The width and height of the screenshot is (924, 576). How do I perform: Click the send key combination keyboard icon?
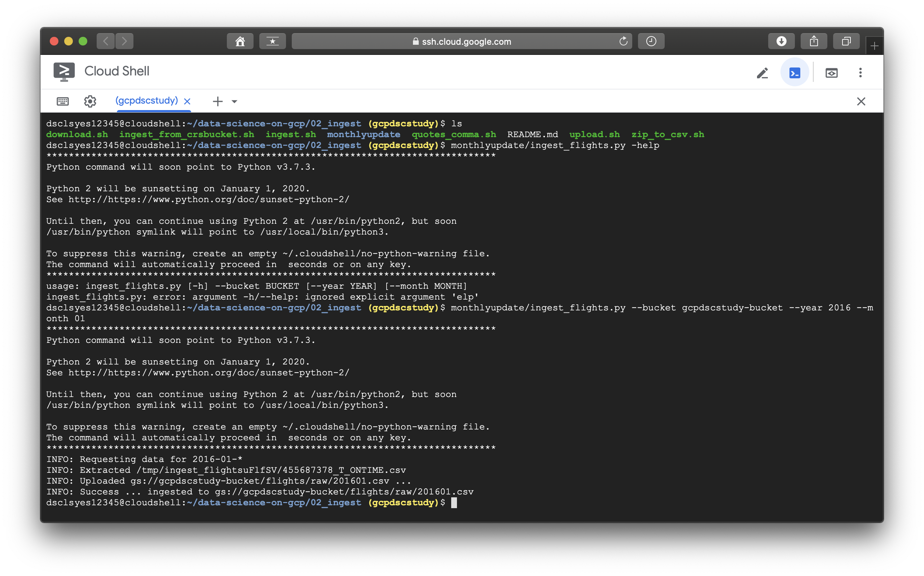[x=63, y=101]
